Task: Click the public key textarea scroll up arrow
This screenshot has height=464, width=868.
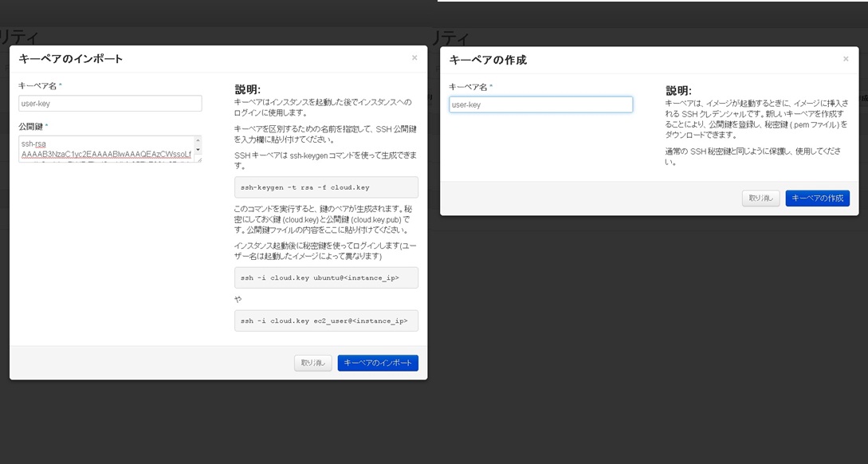Action: click(x=198, y=140)
